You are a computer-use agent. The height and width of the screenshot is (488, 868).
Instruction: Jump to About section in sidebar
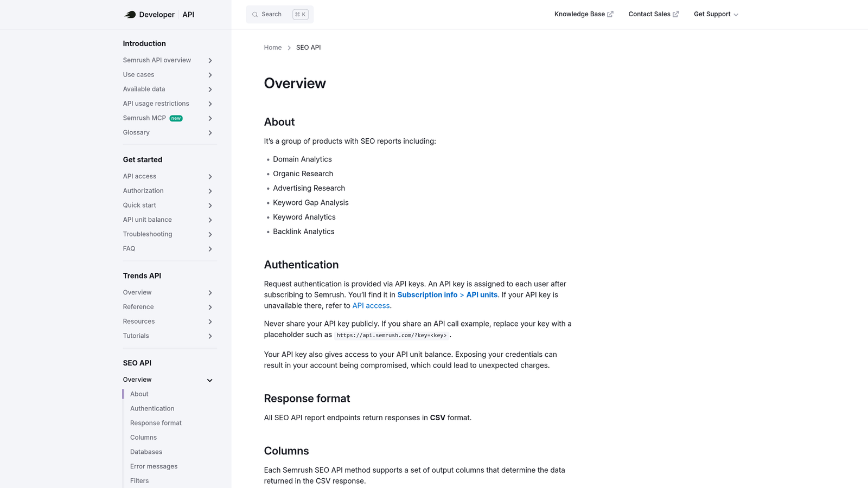pyautogui.click(x=139, y=394)
